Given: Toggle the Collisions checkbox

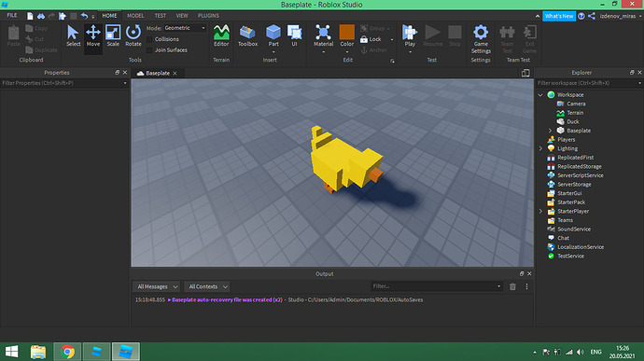Looking at the screenshot, I should point(149,39).
